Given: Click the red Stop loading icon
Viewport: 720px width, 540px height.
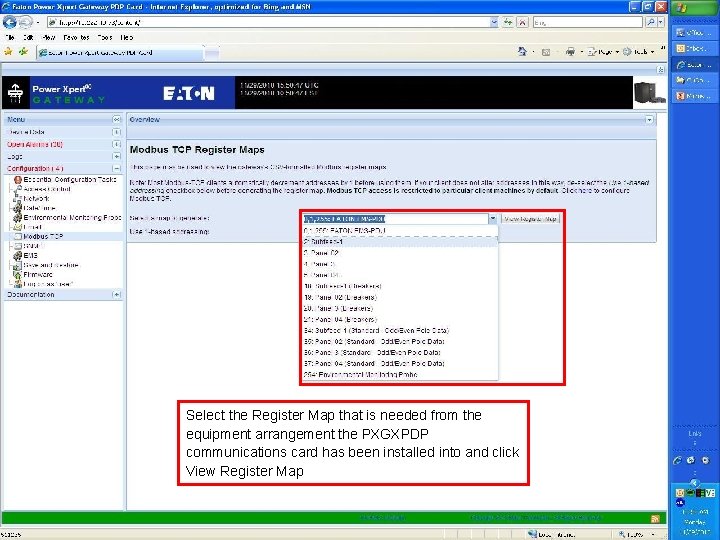Looking at the screenshot, I should click(x=523, y=22).
